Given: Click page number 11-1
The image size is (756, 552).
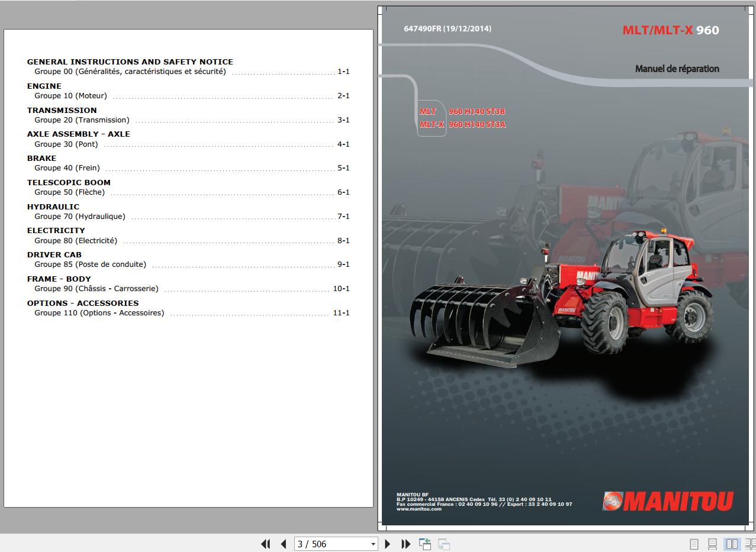Looking at the screenshot, I should (341, 313).
